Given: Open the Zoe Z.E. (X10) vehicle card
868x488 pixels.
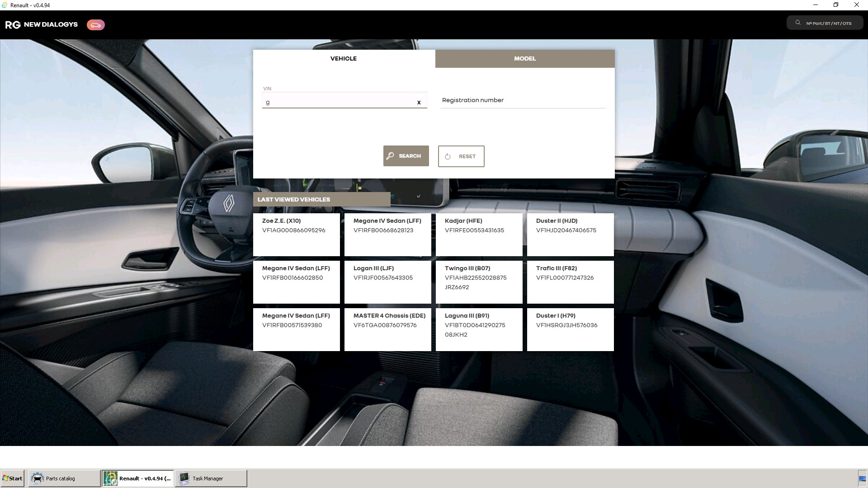Looking at the screenshot, I should (297, 235).
